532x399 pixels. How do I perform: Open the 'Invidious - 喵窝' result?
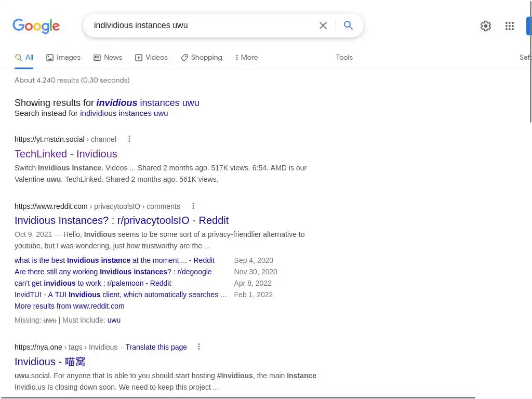(x=50, y=362)
